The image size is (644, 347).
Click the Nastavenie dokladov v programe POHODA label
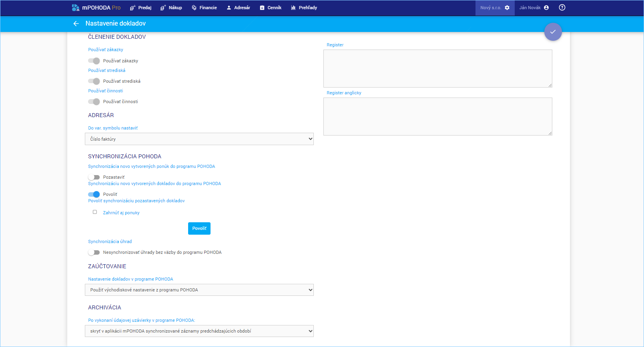pos(130,279)
